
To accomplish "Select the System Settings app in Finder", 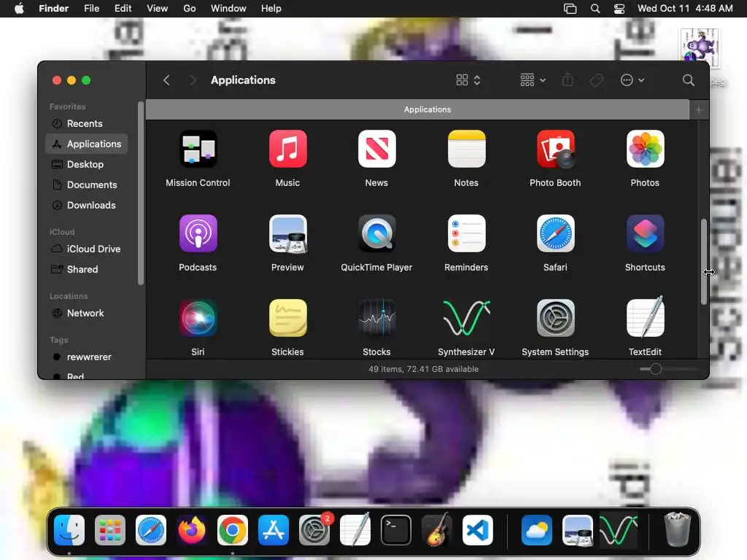I will (x=555, y=318).
